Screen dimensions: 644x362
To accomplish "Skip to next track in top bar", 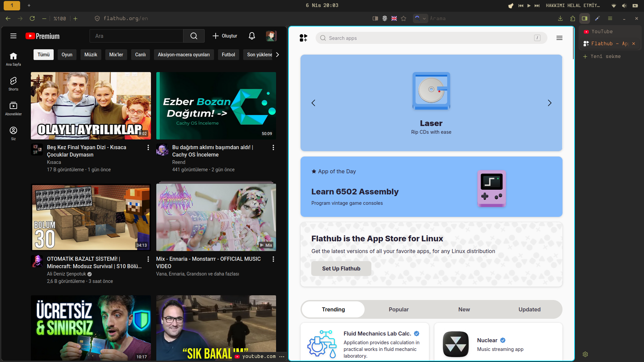I will 537,5.
